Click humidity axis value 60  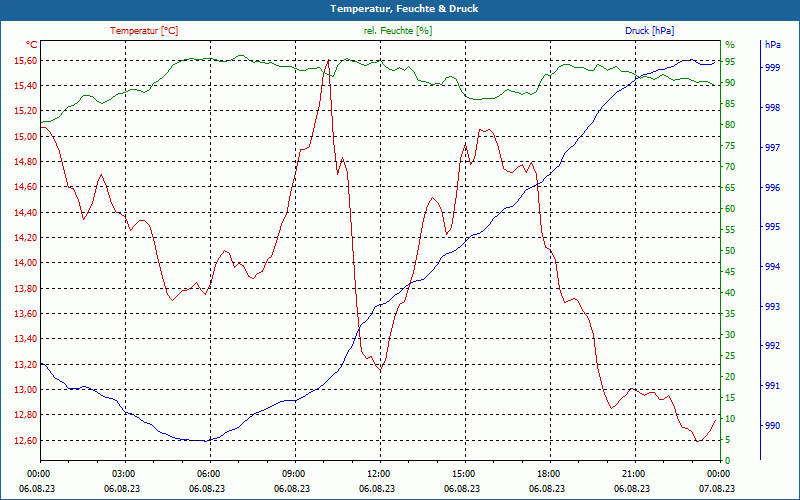730,209
